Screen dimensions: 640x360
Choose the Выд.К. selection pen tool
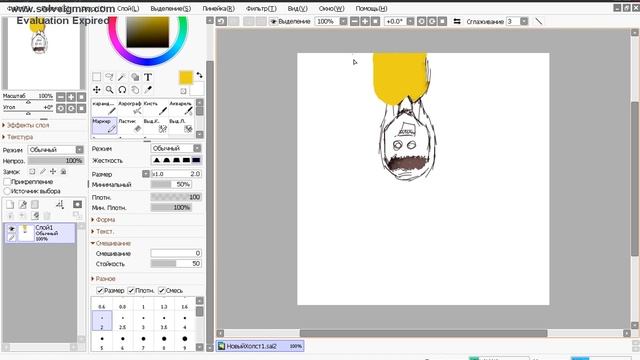pyautogui.click(x=155, y=126)
